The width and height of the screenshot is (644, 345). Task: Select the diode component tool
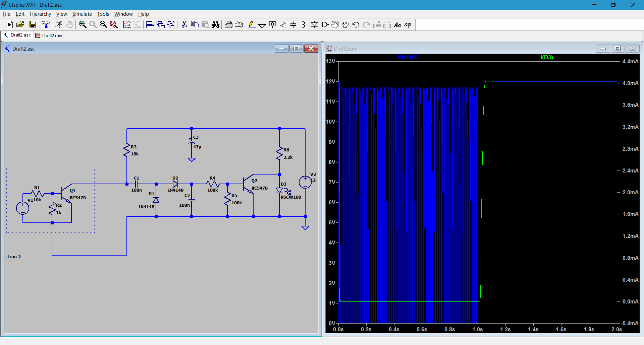(314, 24)
